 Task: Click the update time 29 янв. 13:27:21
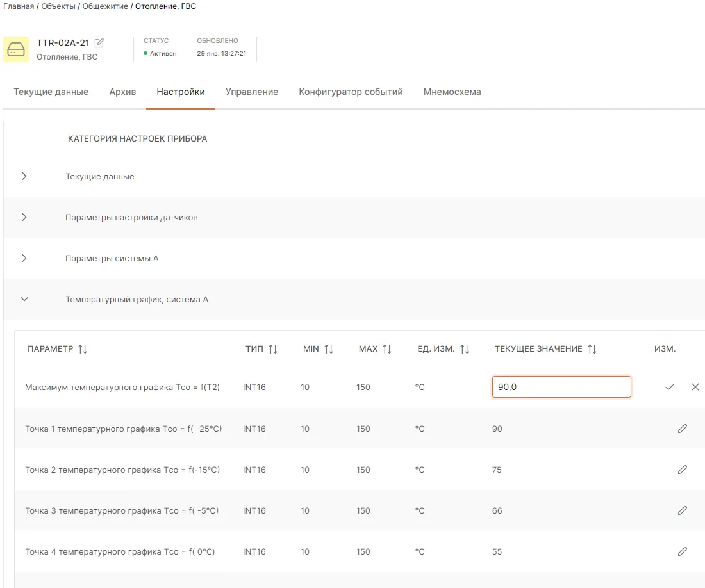[222, 53]
